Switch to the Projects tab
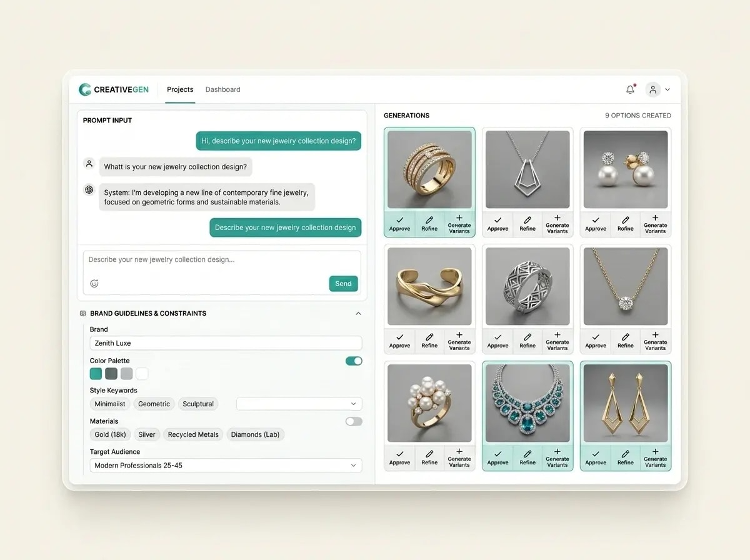The width and height of the screenshot is (750, 560). pyautogui.click(x=180, y=89)
